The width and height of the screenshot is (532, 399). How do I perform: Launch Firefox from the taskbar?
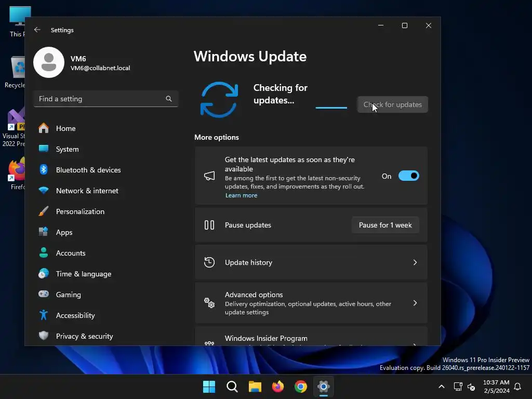click(278, 387)
